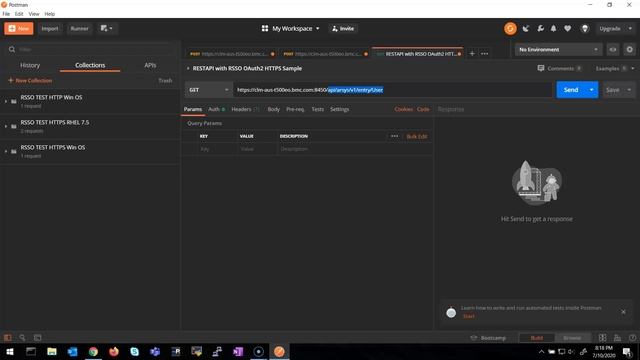Screen dimensions: 640x360
Task: Open the Query Params ellipsis column options
Action: click(x=394, y=136)
